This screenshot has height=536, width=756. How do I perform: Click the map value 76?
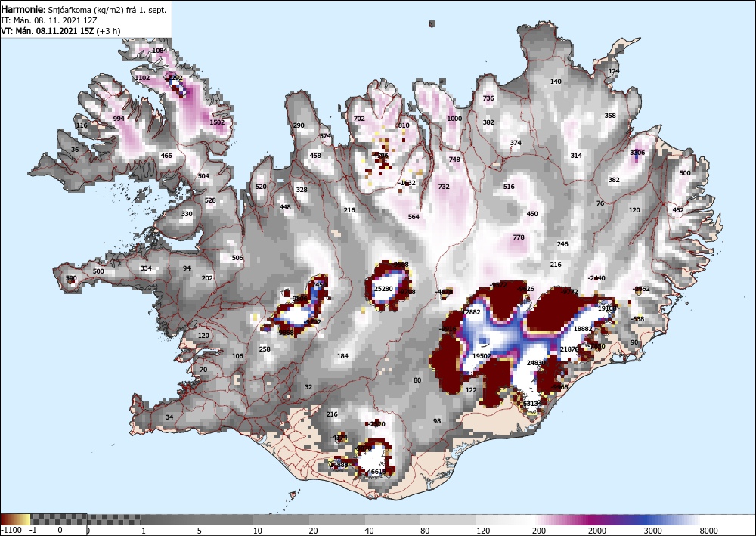point(600,203)
